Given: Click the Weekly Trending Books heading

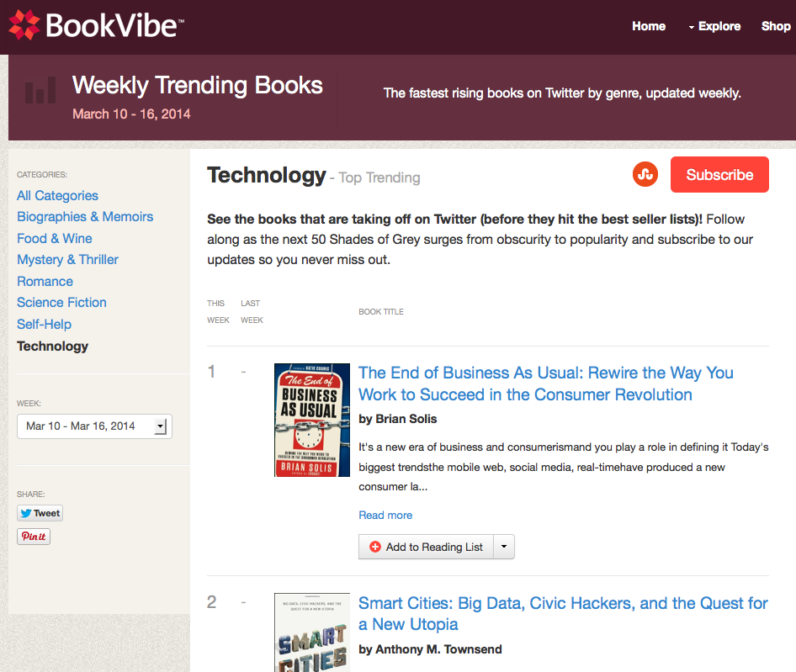Looking at the screenshot, I should point(198,85).
